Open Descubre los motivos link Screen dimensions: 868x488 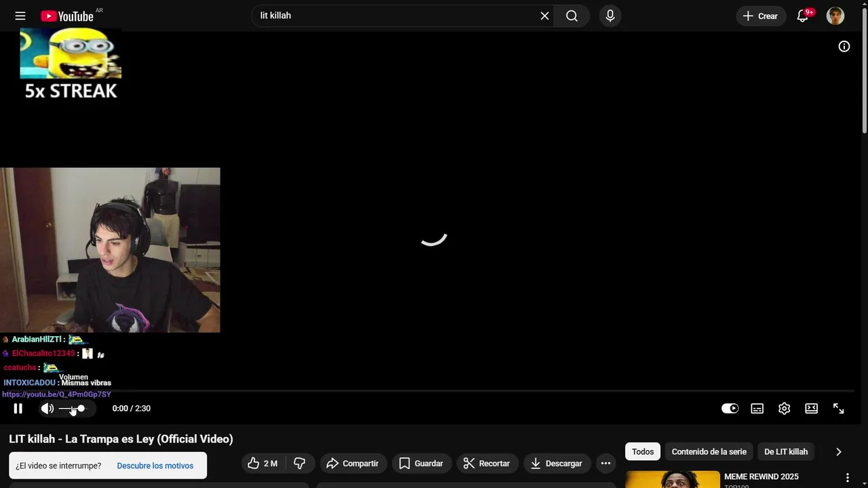click(x=155, y=466)
